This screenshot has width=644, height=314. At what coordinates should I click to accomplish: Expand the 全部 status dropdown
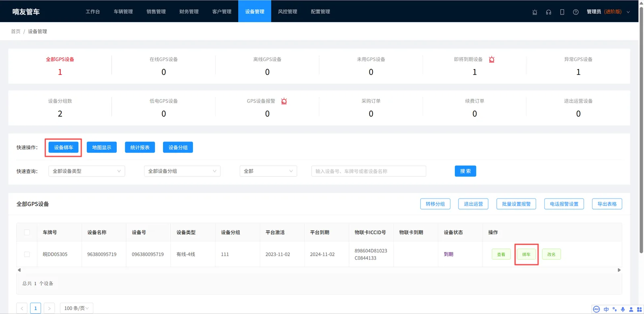tap(268, 171)
